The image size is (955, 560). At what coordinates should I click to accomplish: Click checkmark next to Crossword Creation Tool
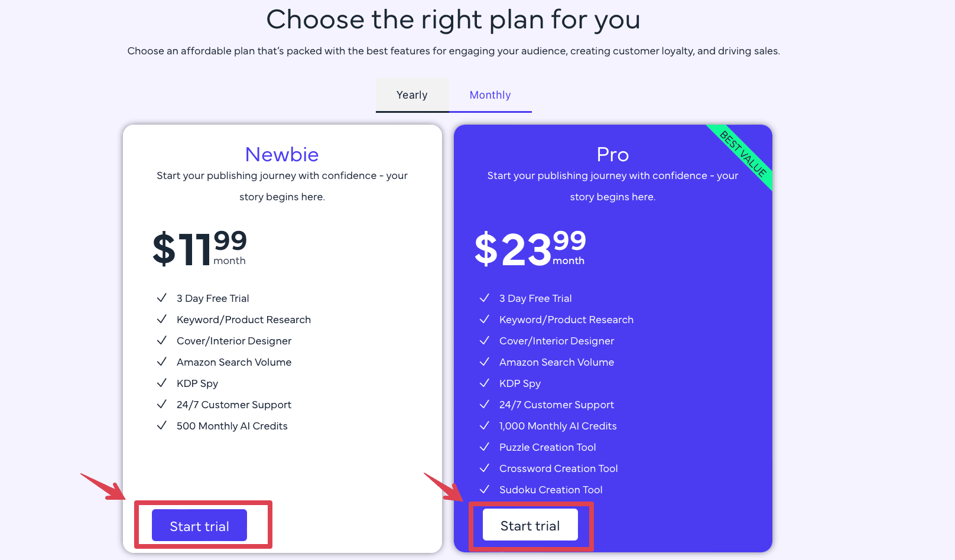[x=484, y=468]
